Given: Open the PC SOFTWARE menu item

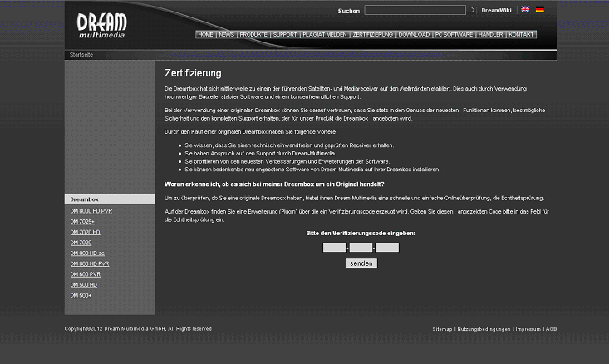Looking at the screenshot, I should (454, 35).
